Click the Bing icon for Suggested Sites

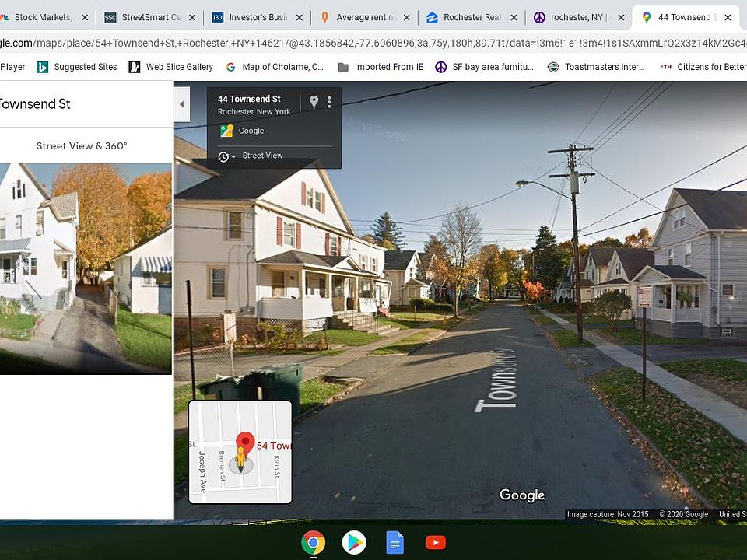pyautogui.click(x=42, y=67)
